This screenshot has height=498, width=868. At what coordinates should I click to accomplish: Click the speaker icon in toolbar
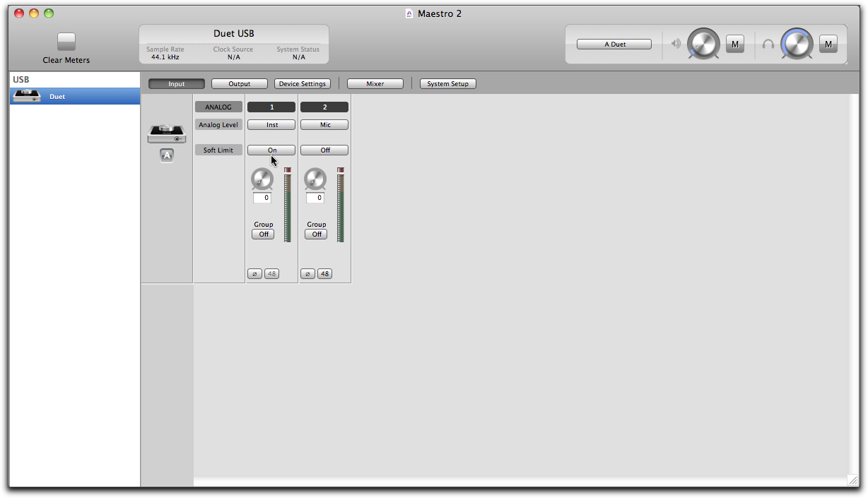tap(676, 44)
